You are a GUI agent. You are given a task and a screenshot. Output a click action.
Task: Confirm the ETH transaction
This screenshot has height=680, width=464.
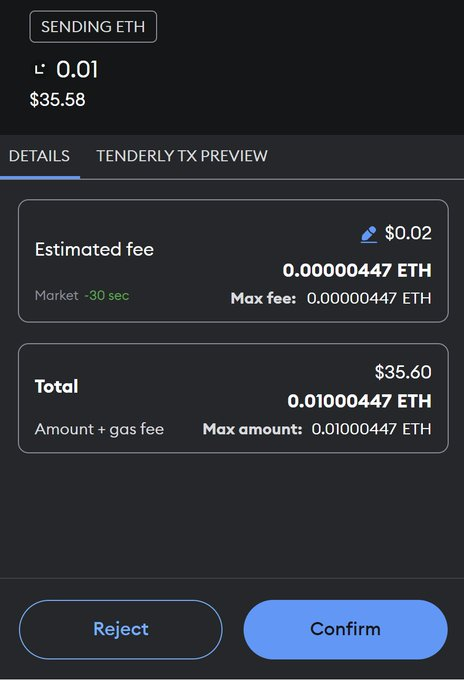[345, 629]
